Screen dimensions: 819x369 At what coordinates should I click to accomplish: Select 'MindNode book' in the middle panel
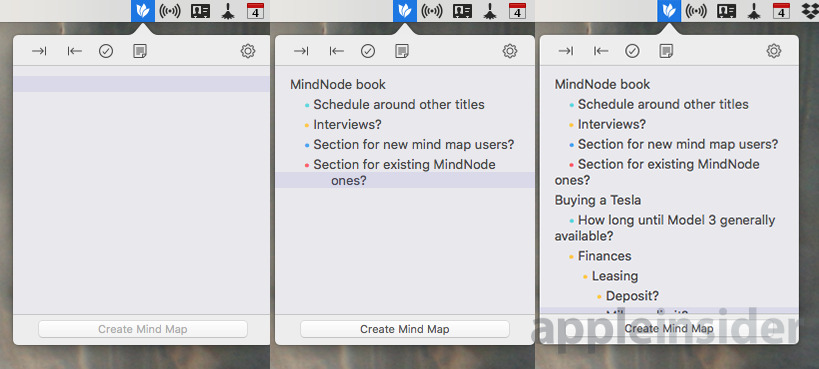point(338,84)
